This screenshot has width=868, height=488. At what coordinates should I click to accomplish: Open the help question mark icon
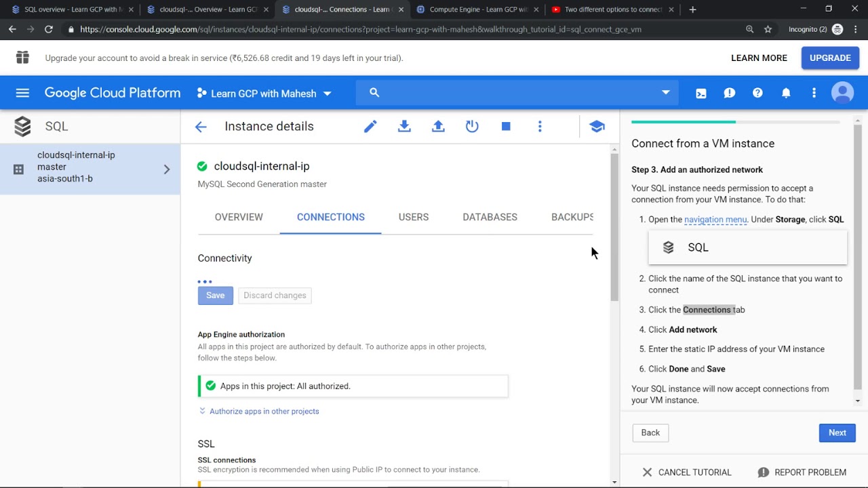pyautogui.click(x=757, y=94)
